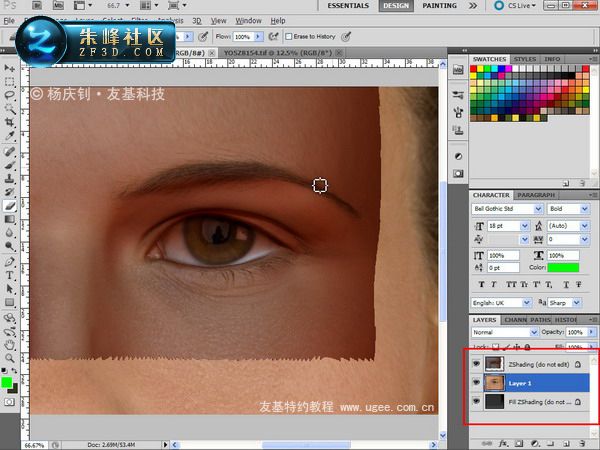Open the Window menu

tap(248, 21)
